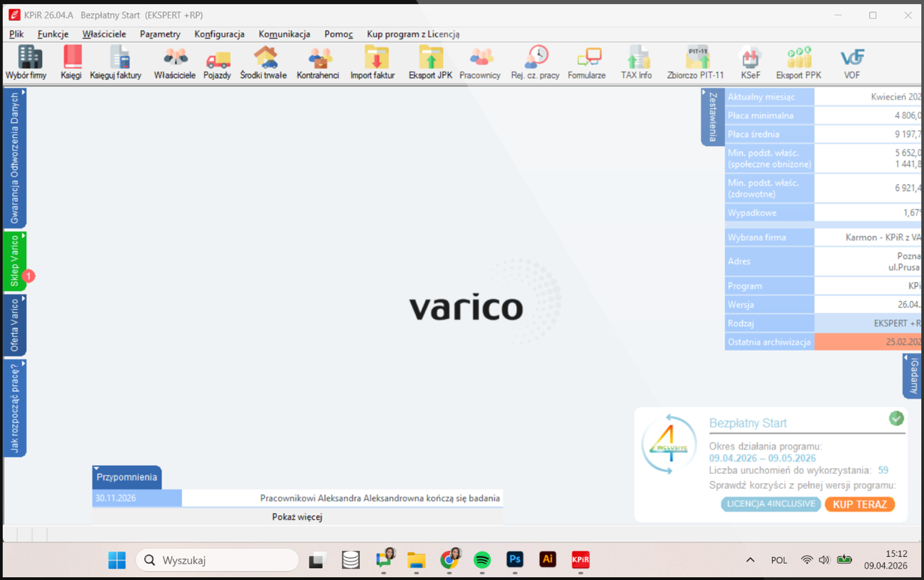This screenshot has height=580, width=924.
Task: Open the Środki trwałe icon
Action: tap(263, 63)
